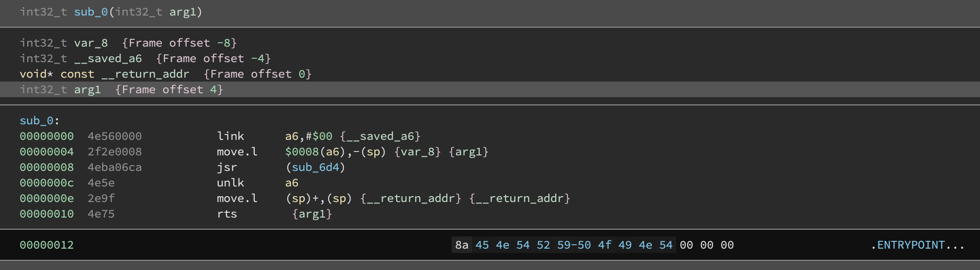Select address 00000004 in the listing
This screenshot has width=980, height=270.
[47, 152]
